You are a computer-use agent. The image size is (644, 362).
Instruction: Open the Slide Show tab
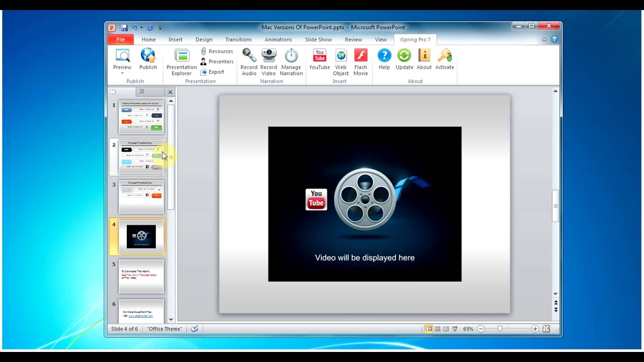tap(318, 39)
